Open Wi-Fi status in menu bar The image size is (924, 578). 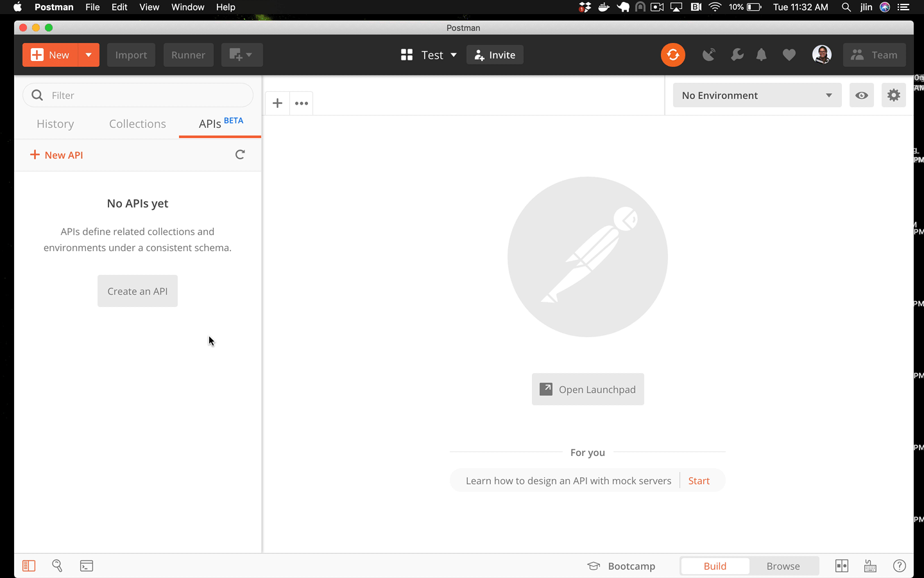click(x=715, y=7)
